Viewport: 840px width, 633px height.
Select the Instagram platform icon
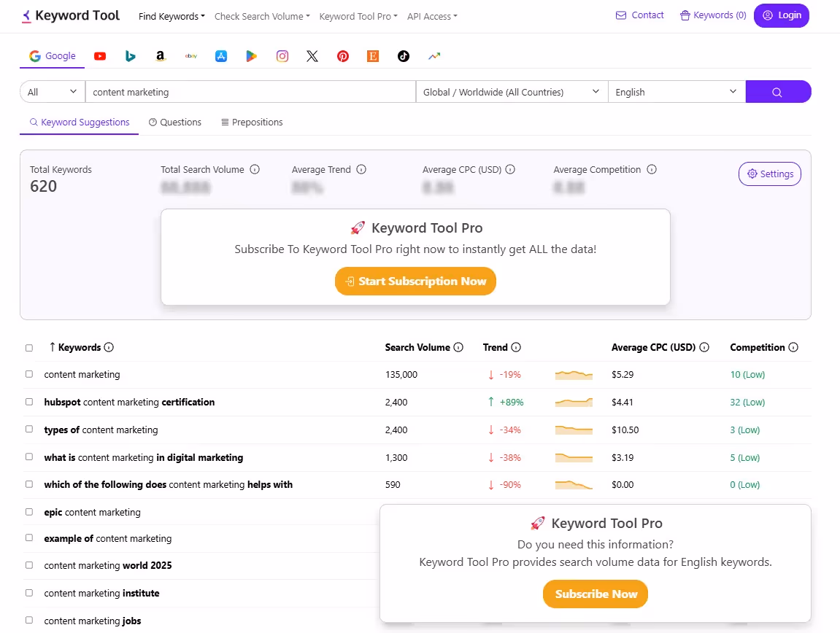click(282, 56)
